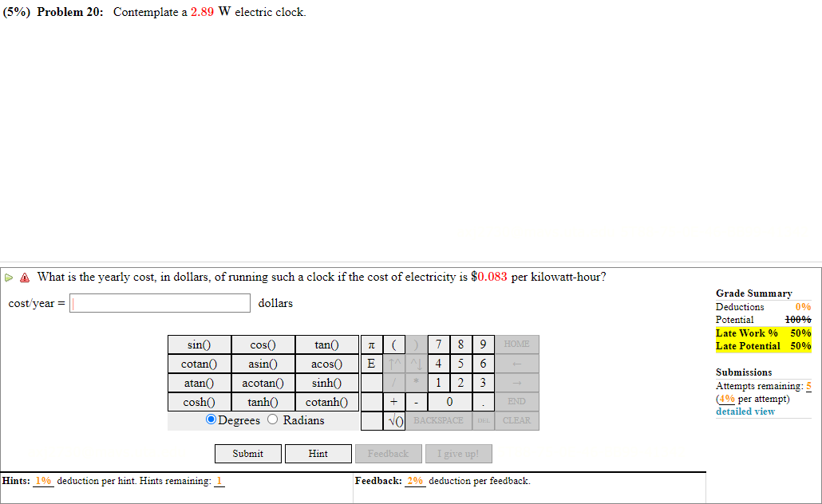Screen dimensions: 822x504
Task: Insert the acotan() function
Action: [x=263, y=383]
